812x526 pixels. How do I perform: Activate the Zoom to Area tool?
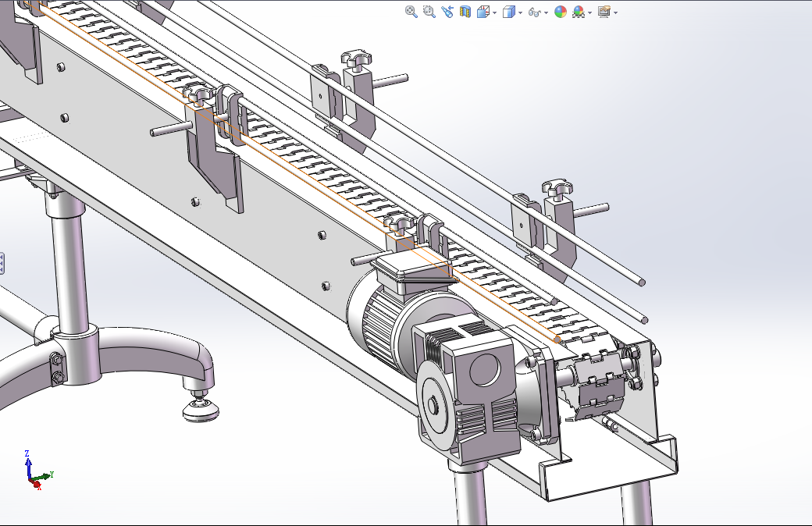(x=429, y=12)
